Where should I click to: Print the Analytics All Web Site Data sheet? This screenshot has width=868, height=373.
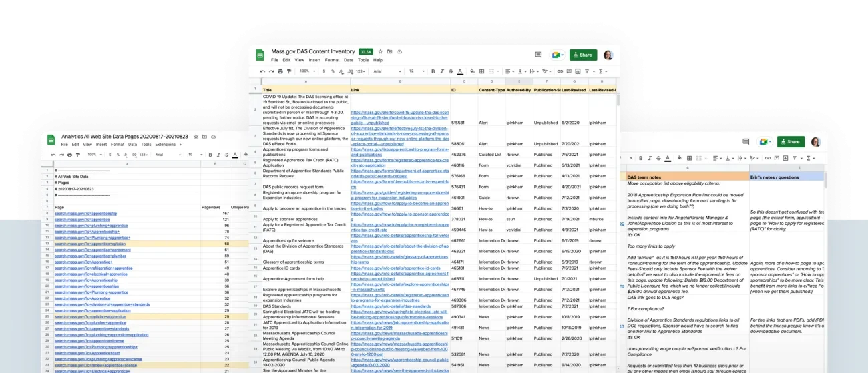tap(69, 155)
